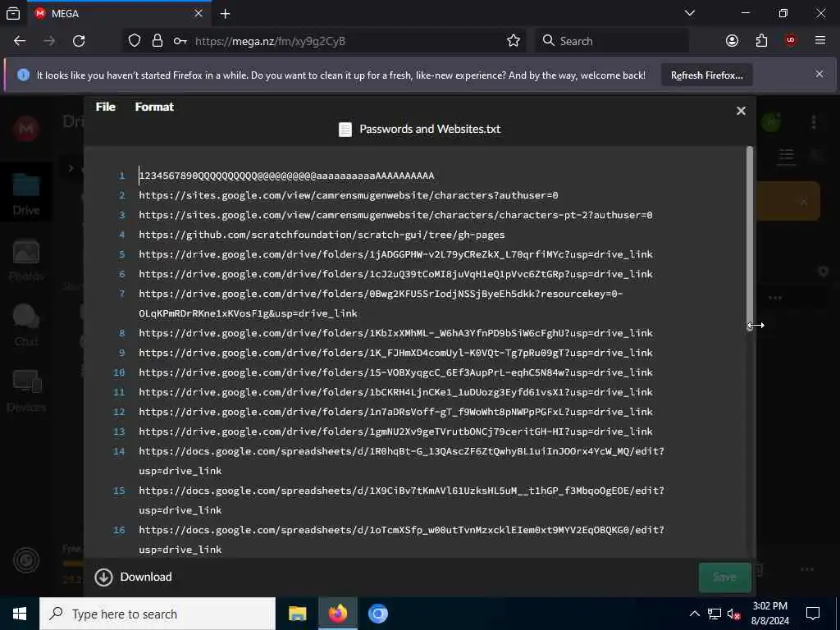Open the Extensions puzzle icon
The width and height of the screenshot is (840, 630).
(x=761, y=41)
